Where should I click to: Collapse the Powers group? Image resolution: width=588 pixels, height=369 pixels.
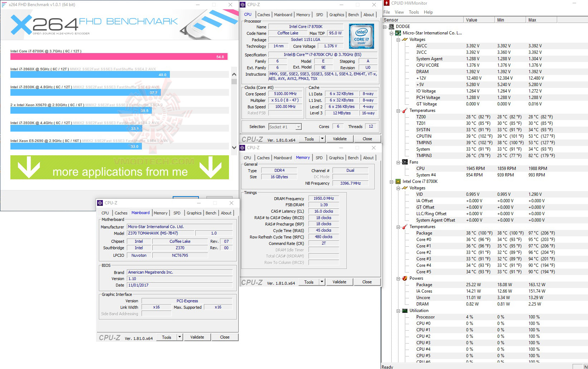[x=398, y=279]
